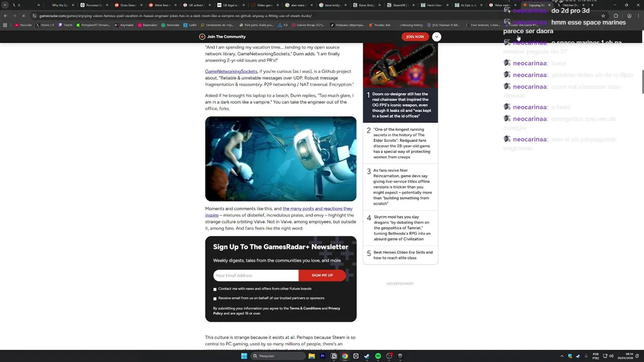Open Notion from the taskbar

click(x=334, y=356)
